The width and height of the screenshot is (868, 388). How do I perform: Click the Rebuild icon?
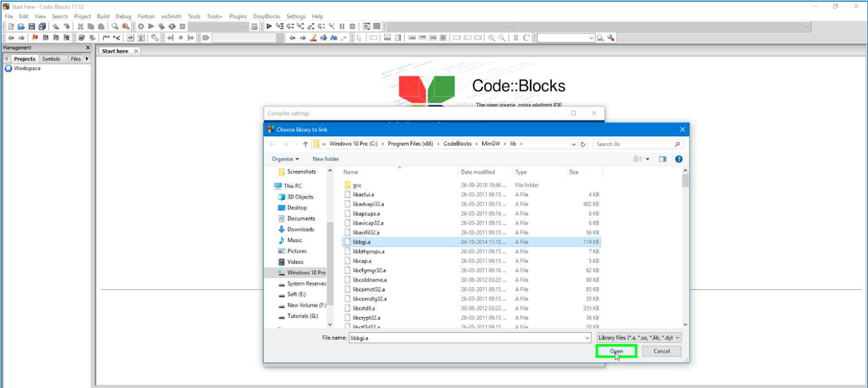click(172, 27)
